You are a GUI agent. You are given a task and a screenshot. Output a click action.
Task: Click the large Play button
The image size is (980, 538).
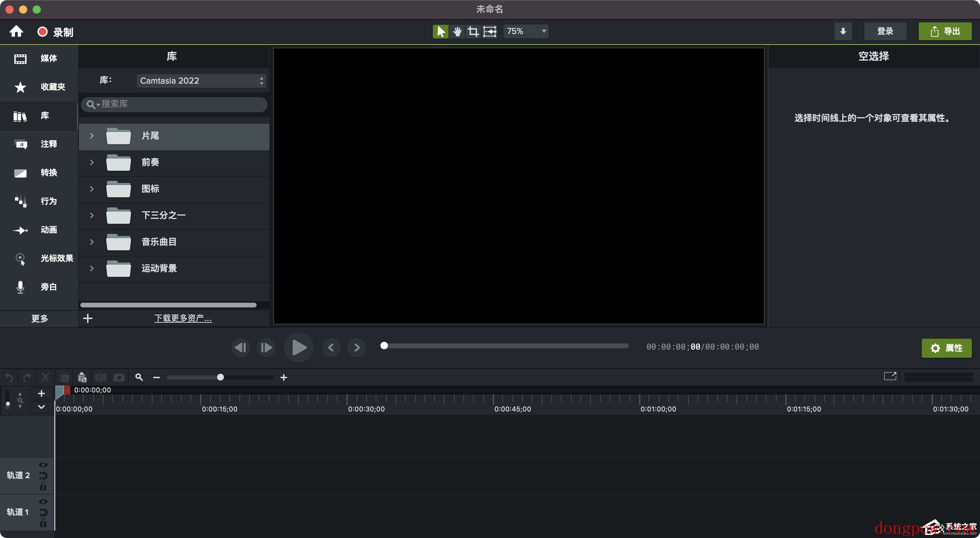coord(299,348)
